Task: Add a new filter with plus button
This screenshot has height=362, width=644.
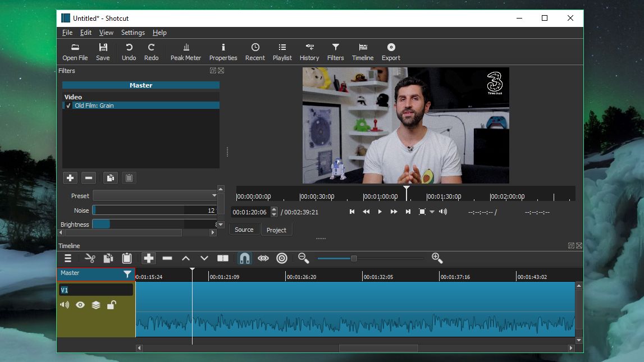Action: click(x=70, y=178)
